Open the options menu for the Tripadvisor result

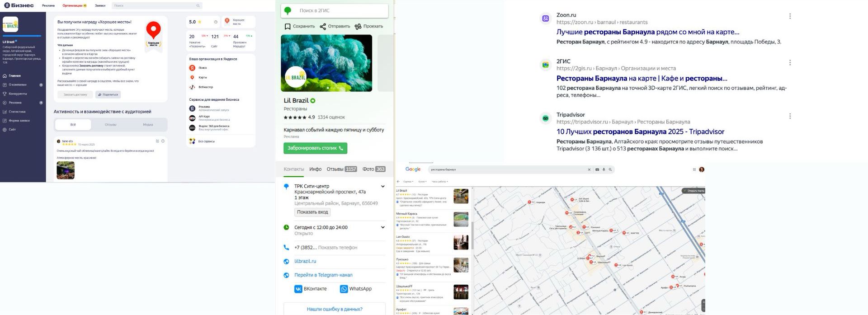point(790,116)
